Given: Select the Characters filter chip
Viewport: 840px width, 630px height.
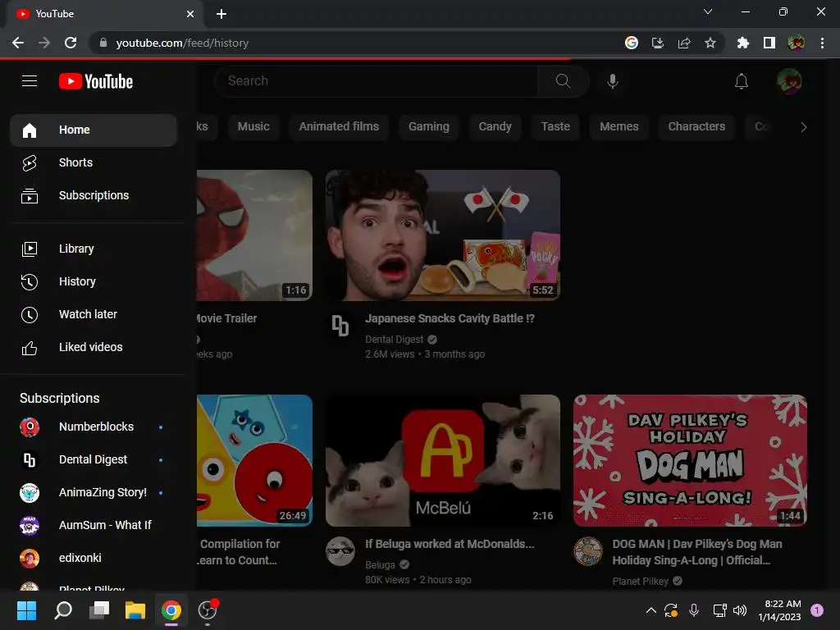Looking at the screenshot, I should point(696,127).
